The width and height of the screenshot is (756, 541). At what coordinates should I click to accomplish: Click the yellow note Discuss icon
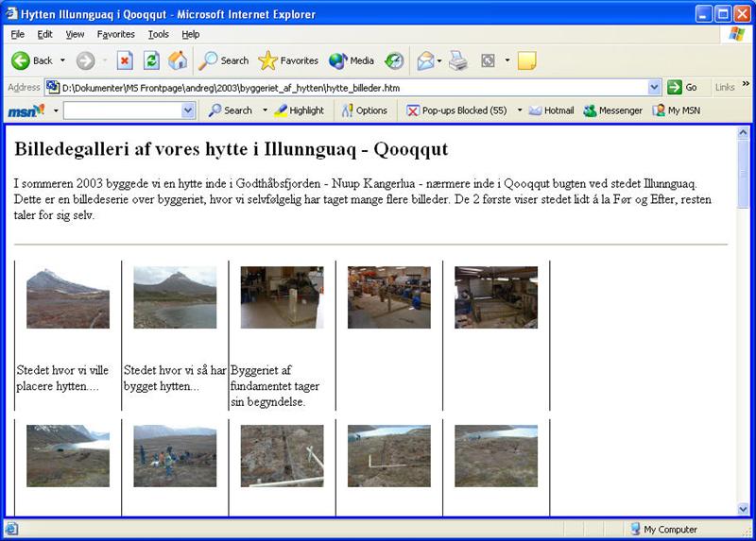point(526,60)
